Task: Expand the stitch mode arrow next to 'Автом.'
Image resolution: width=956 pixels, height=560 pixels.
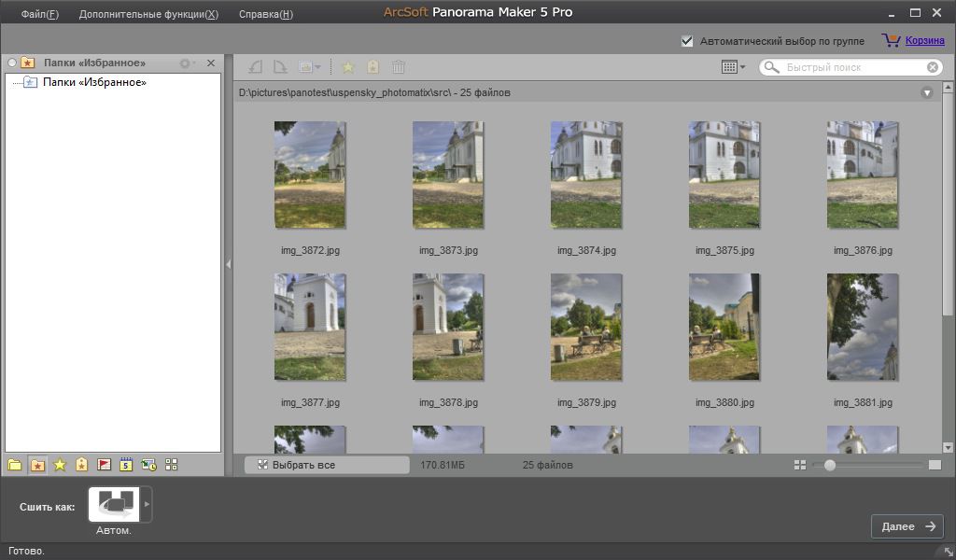Action: [147, 504]
